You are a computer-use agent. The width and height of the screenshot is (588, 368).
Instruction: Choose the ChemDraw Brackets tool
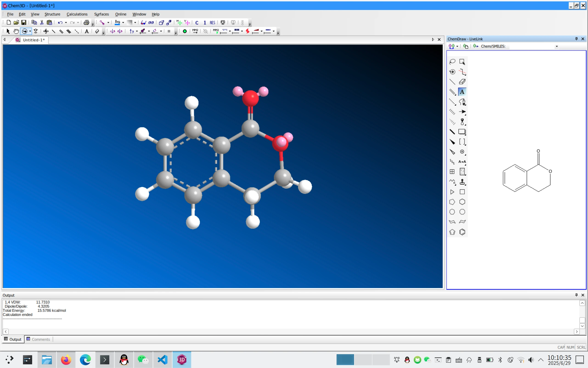click(x=462, y=142)
